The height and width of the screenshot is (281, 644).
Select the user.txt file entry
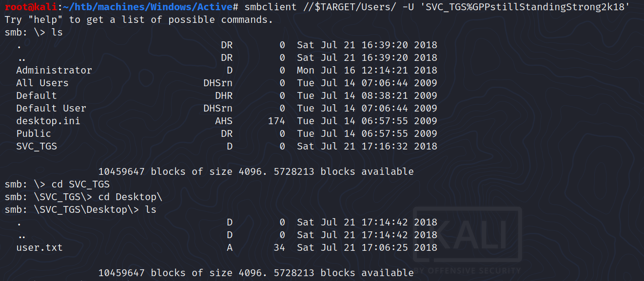point(39,247)
